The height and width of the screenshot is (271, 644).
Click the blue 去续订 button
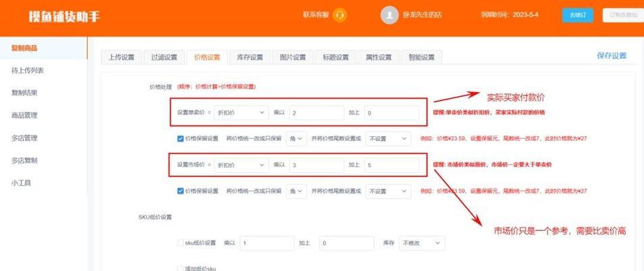(578, 15)
